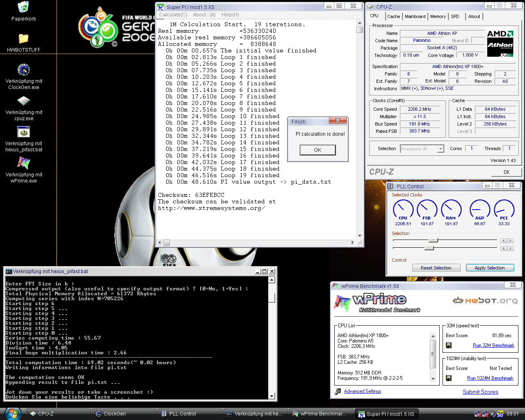Click the wPrime colorful logo in the benchmark window
Screen dimensions: 525x420
pos(342,303)
